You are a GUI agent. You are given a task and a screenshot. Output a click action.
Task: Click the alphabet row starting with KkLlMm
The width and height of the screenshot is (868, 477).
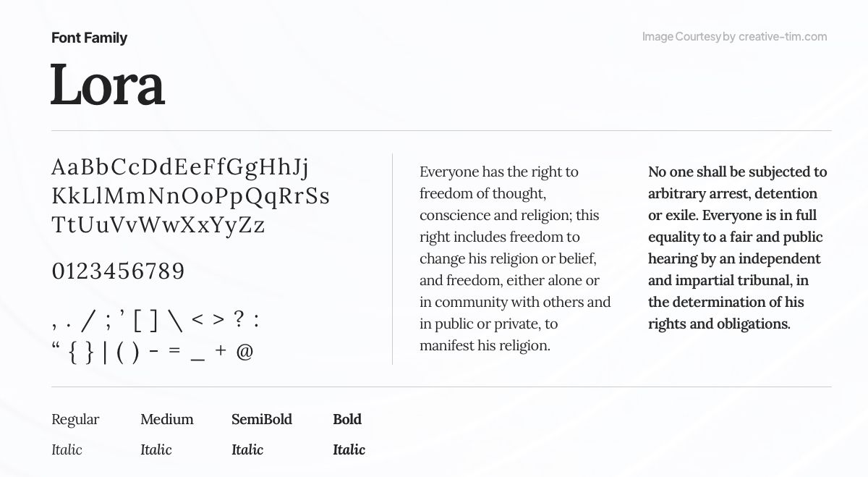tap(190, 196)
